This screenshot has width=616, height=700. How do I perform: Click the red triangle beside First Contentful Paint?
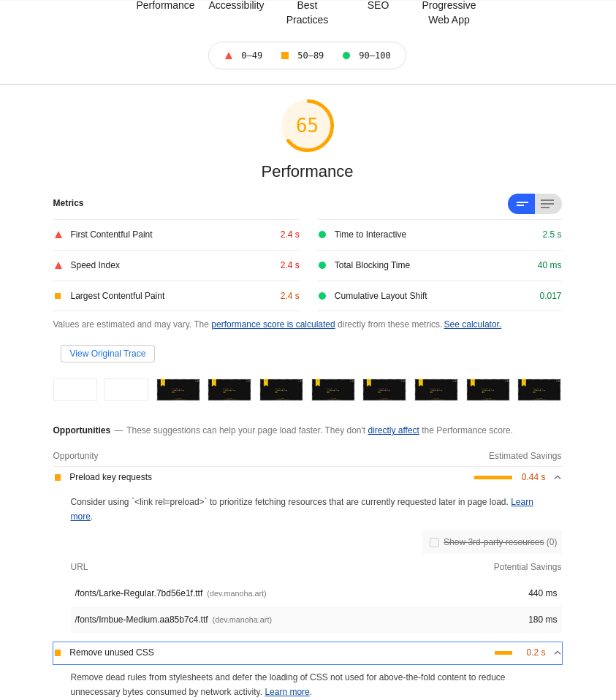pos(58,235)
